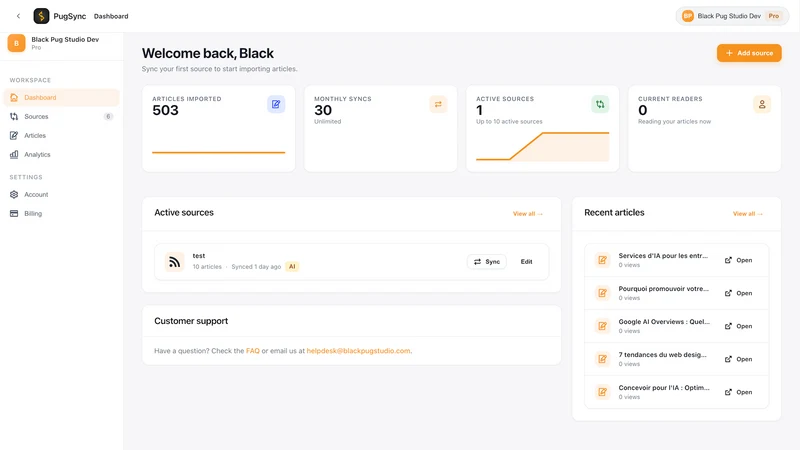800x450 pixels.
Task: Click the test source name
Action: click(x=198, y=256)
